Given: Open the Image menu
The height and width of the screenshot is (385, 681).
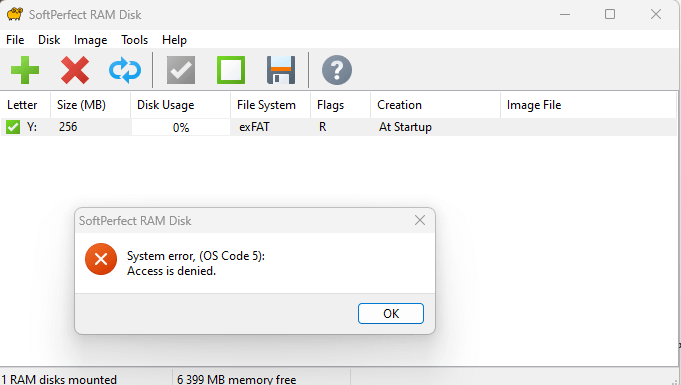Looking at the screenshot, I should pos(90,40).
